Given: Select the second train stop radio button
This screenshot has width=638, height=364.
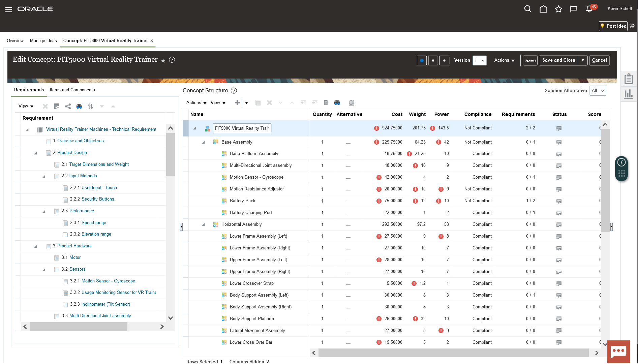Looking at the screenshot, I should 433,61.
